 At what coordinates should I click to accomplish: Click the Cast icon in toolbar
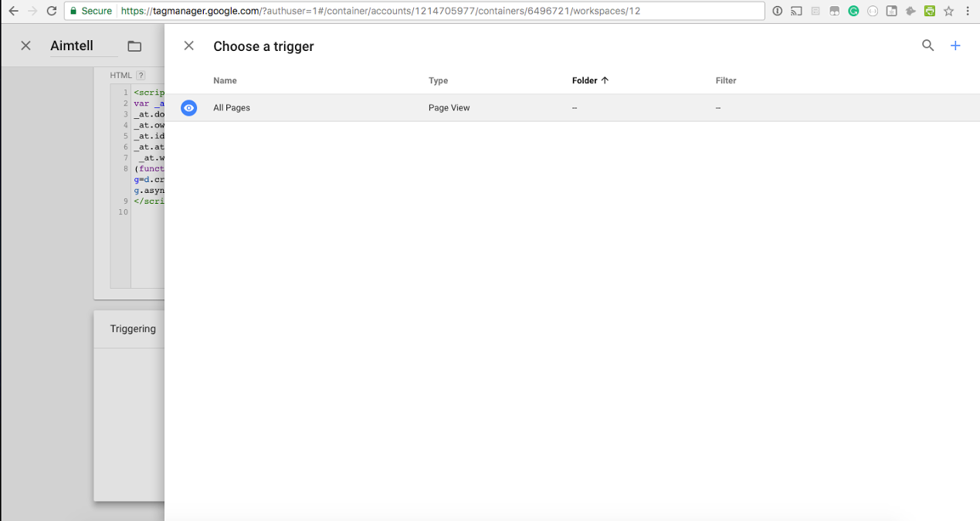(796, 12)
